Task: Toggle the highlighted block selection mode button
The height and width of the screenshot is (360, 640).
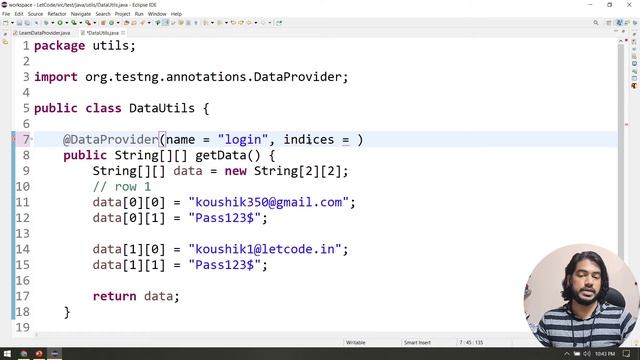Action: click(165, 23)
